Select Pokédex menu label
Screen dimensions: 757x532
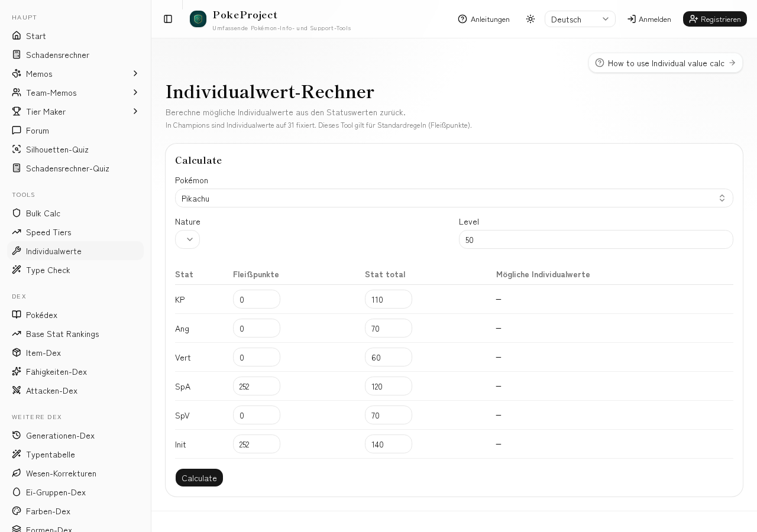click(x=41, y=315)
